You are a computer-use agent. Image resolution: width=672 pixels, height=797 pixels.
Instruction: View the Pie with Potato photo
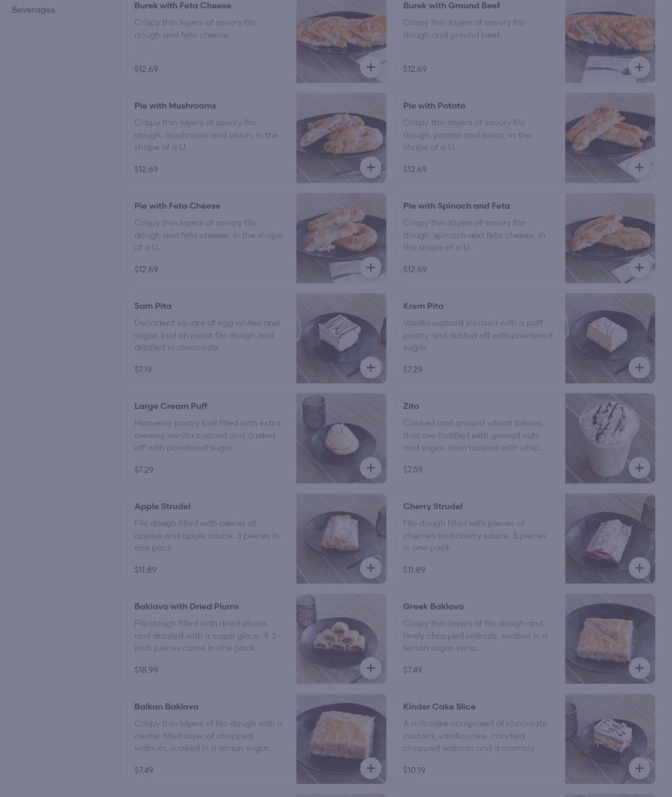[610, 138]
